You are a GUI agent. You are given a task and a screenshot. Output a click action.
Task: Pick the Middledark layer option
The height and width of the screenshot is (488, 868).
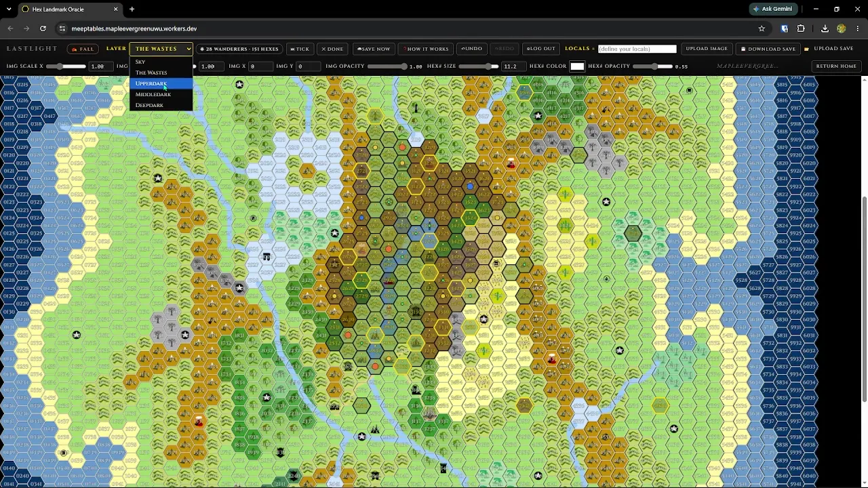click(x=161, y=94)
